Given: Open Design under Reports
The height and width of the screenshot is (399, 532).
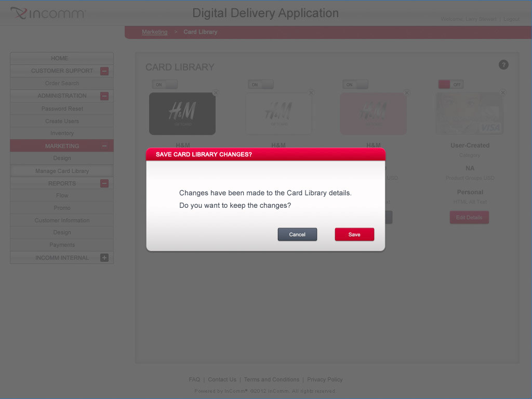Looking at the screenshot, I should 62,232.
